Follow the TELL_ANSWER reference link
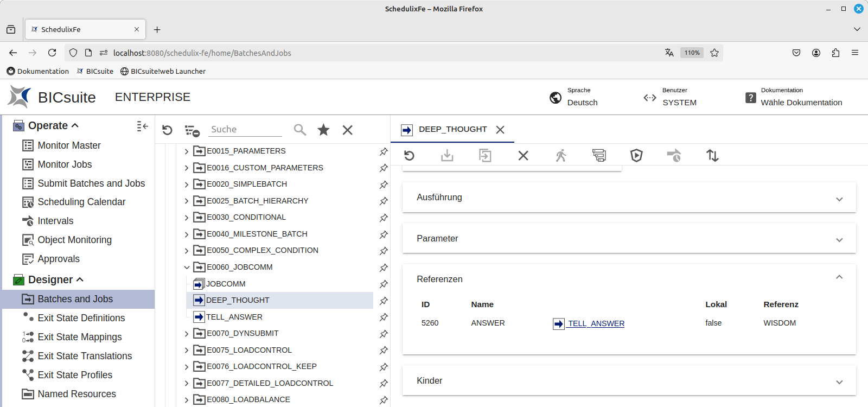Viewport: 868px width, 407px height. click(x=596, y=323)
